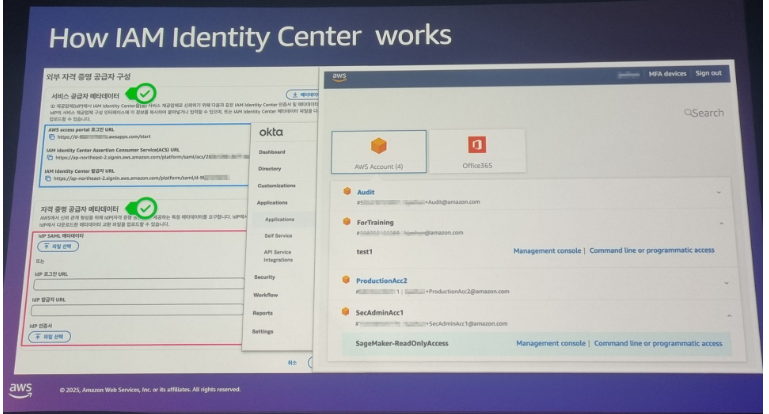This screenshot has height=414, width=769.
Task: Open the Applications parent section in okta
Action: click(x=272, y=203)
